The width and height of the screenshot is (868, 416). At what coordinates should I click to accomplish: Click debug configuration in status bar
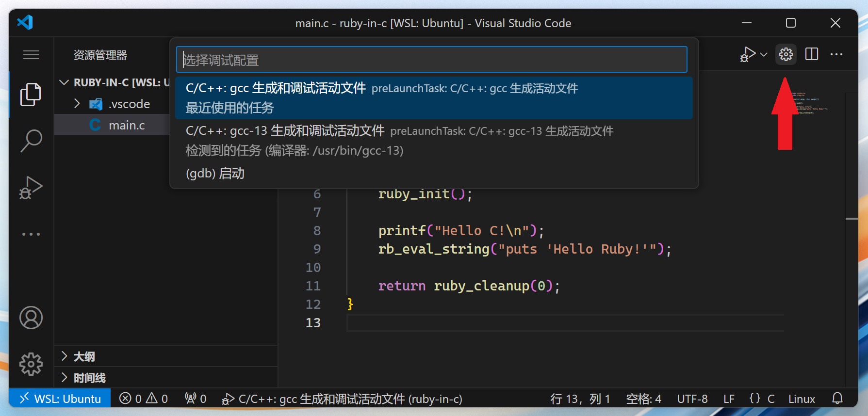[342, 399]
